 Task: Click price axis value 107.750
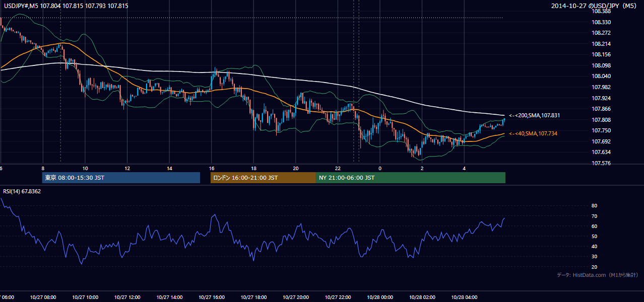601,130
